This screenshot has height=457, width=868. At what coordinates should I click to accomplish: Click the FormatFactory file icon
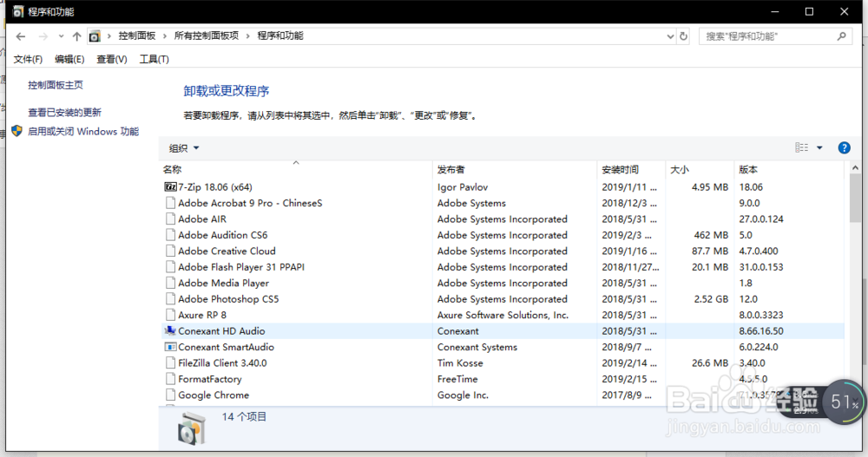click(x=170, y=380)
